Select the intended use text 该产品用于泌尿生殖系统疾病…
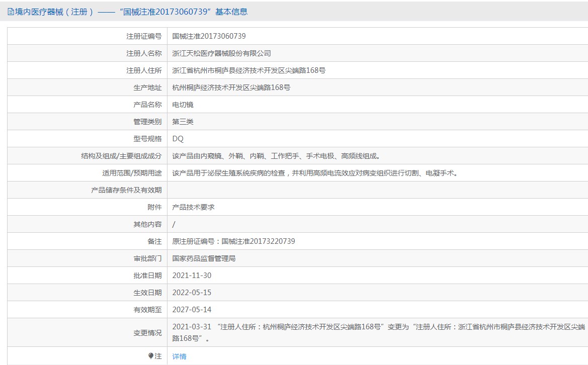The image size is (588, 365). (x=316, y=173)
